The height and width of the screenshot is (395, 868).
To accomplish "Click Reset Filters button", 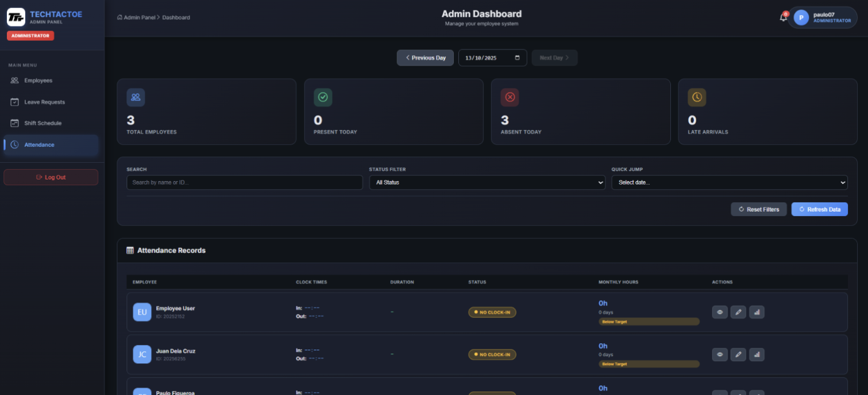I will click(759, 209).
